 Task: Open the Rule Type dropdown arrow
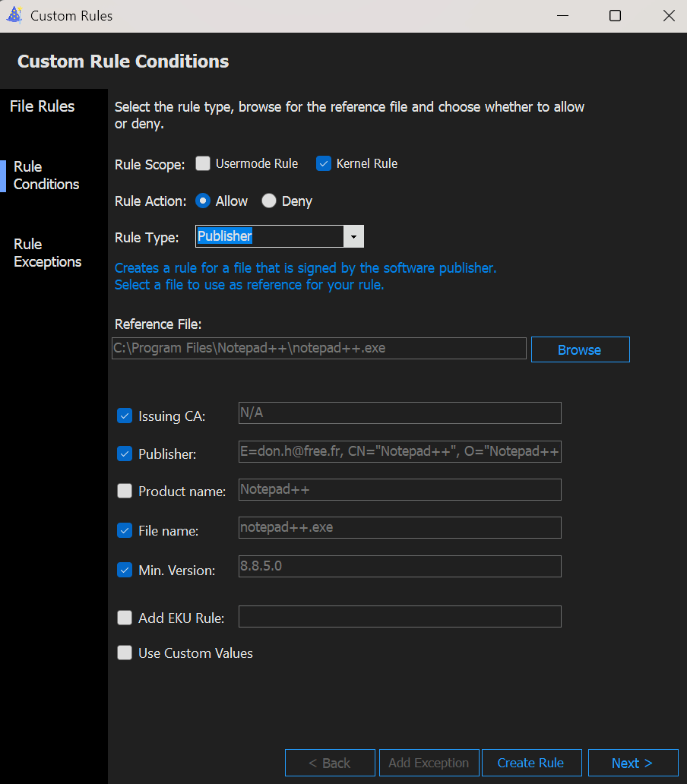(353, 237)
